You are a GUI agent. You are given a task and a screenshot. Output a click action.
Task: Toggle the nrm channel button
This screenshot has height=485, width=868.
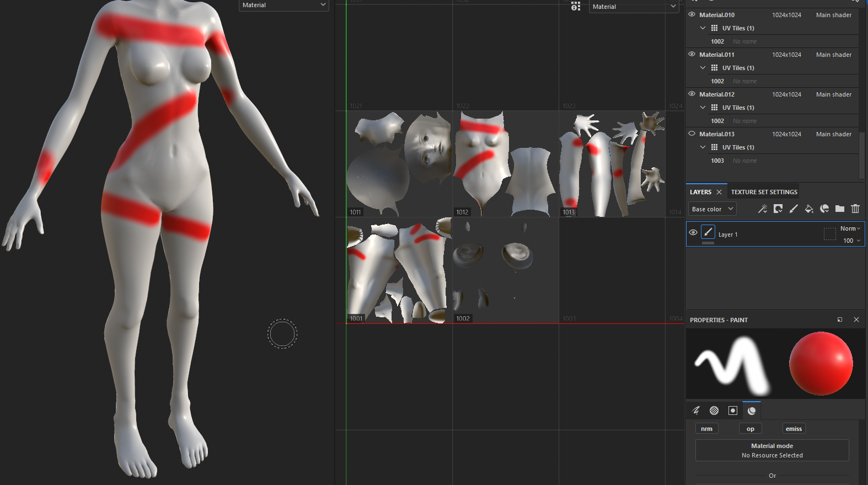706,429
